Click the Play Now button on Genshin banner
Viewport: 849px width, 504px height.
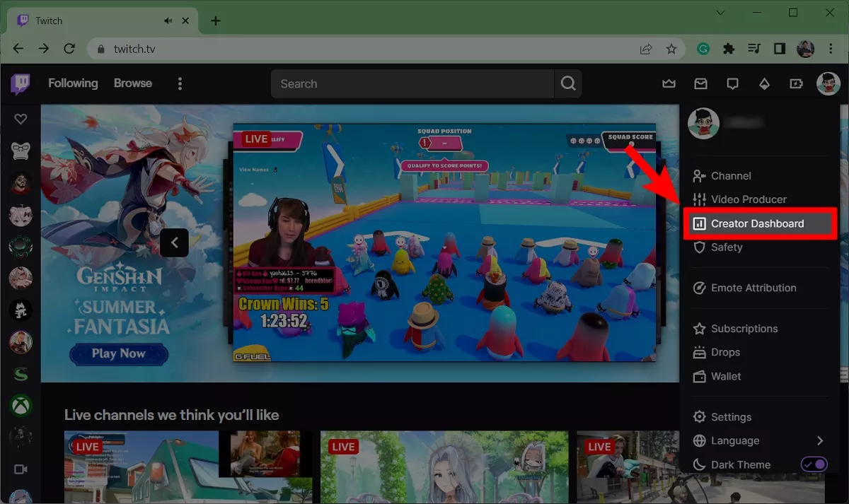118,353
